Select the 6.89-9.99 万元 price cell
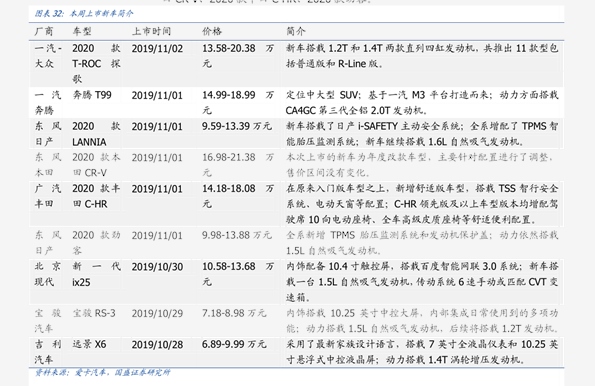Viewport: 595px width, 386px height. [234, 344]
